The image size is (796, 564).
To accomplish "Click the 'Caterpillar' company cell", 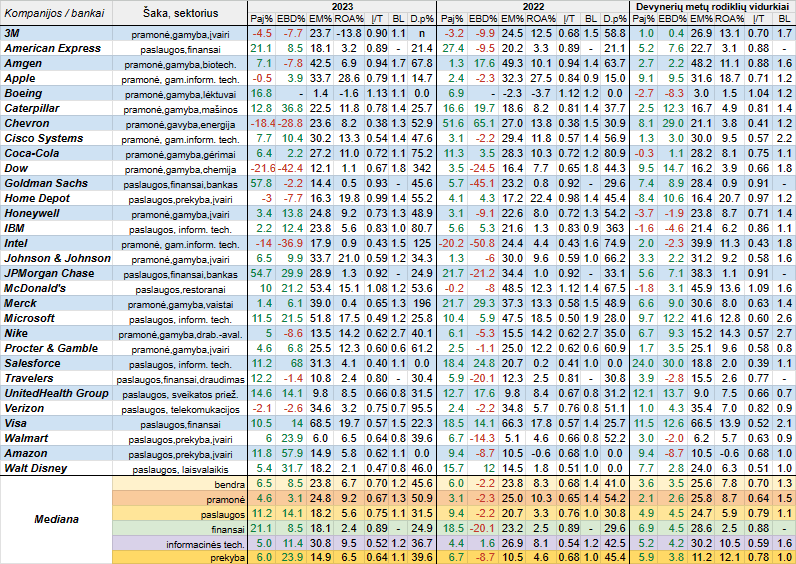I will [56, 109].
